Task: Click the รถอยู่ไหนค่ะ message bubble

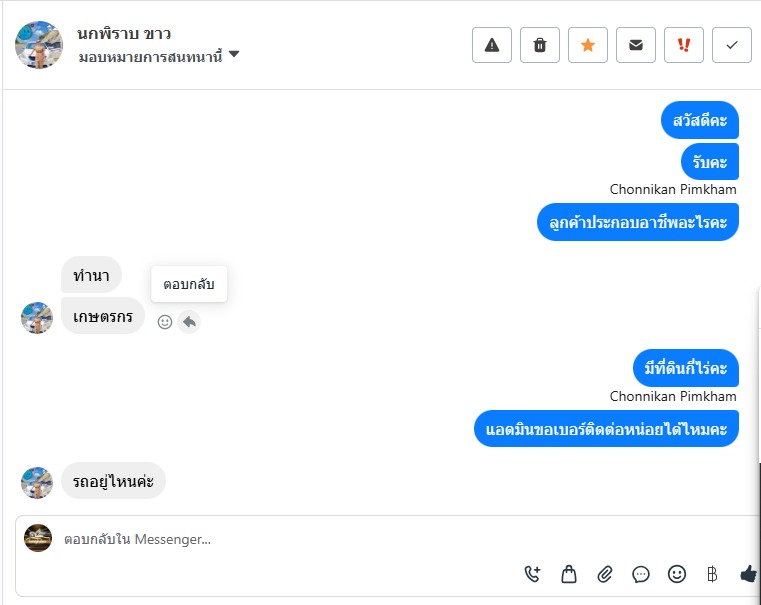Action: (113, 481)
